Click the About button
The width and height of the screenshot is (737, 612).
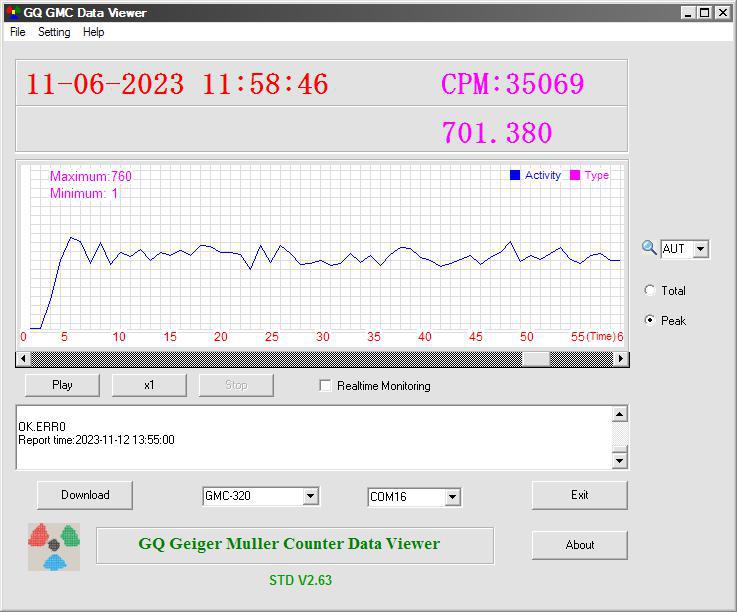click(580, 545)
